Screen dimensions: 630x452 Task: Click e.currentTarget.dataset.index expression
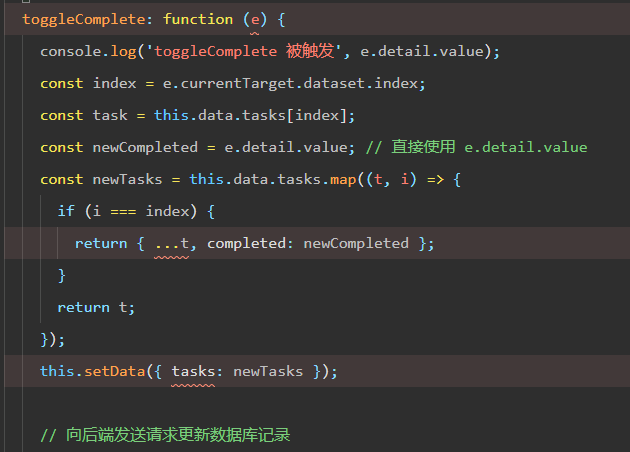click(290, 84)
